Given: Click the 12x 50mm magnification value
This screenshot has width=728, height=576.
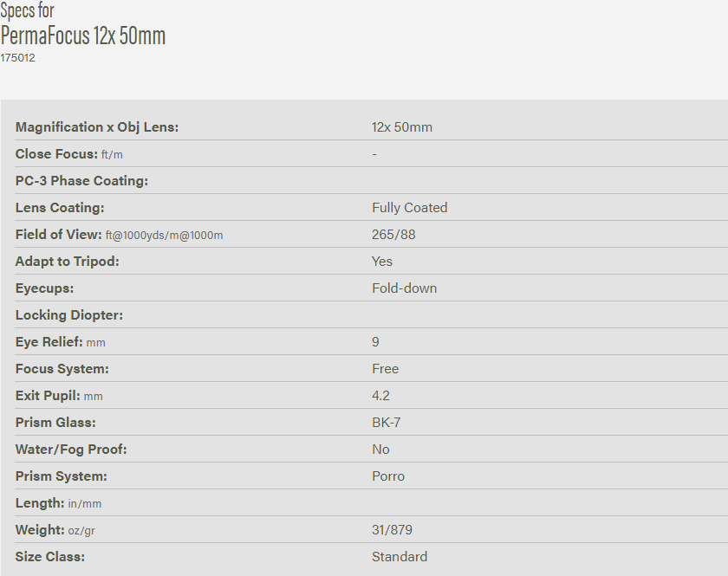Looking at the screenshot, I should tap(402, 127).
